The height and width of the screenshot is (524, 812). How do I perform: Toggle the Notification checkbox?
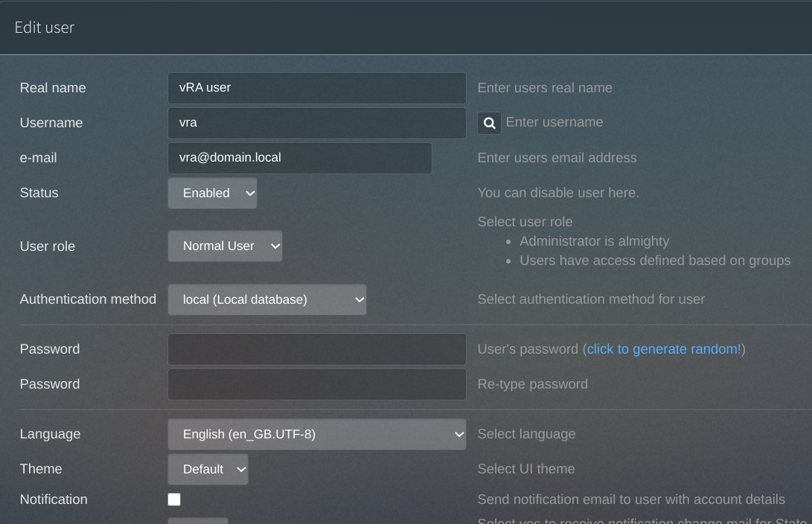[x=174, y=499]
